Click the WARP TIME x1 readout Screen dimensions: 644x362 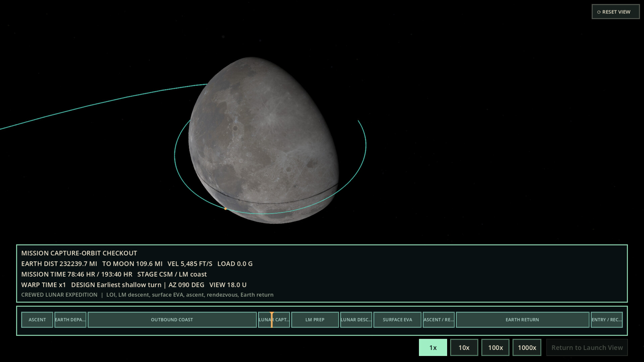44,285
